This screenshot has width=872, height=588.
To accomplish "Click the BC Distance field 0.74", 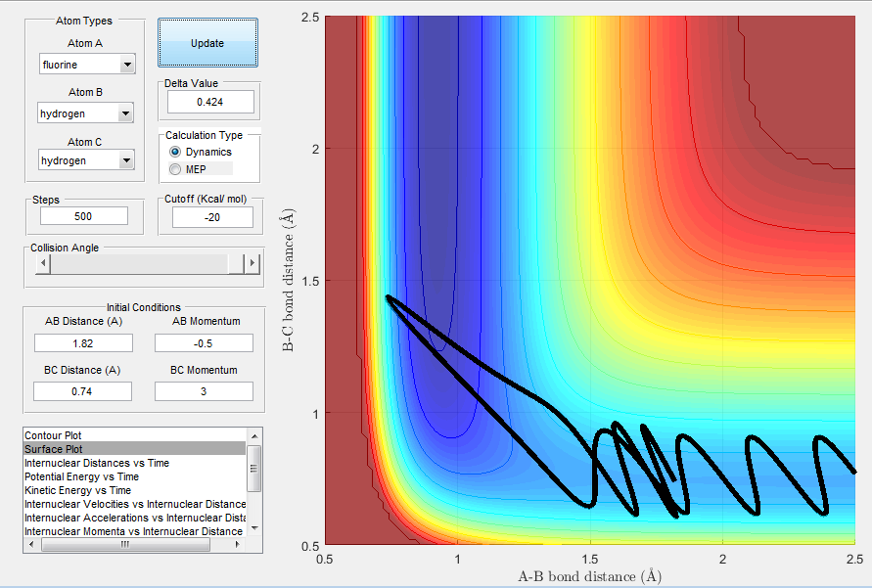I will tap(82, 391).
